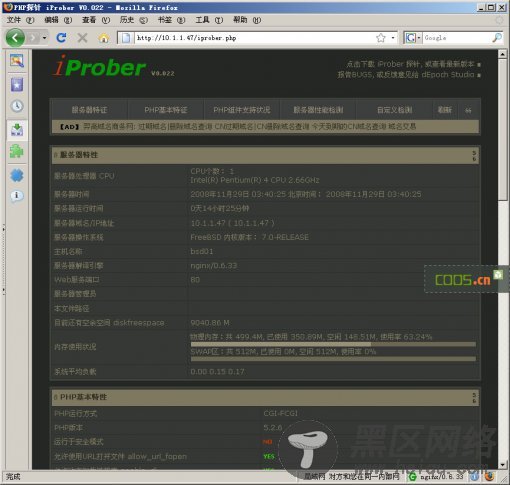Click the SWAP usage bar

333,359
